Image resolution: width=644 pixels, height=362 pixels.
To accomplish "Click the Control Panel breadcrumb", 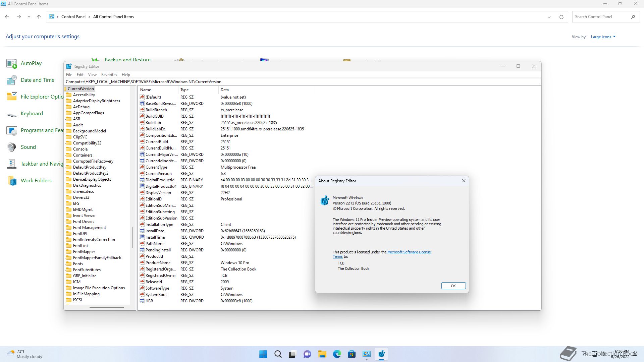I will (73, 17).
